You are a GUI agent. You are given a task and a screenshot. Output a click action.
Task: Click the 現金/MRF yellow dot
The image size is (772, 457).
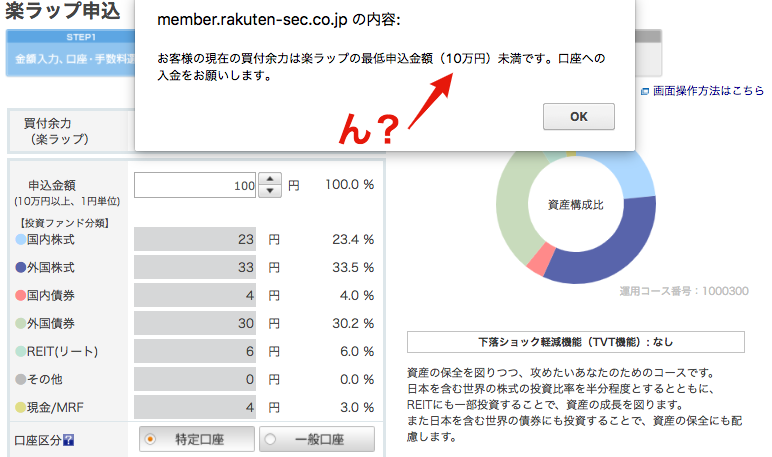(21, 407)
